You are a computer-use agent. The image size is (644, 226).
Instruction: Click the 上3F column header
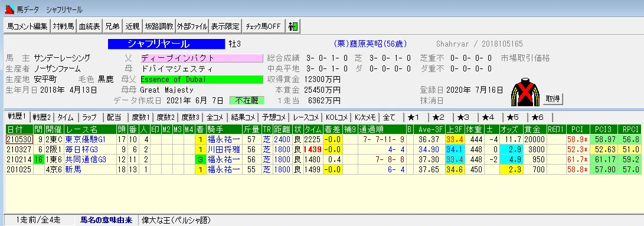pyautogui.click(x=455, y=129)
